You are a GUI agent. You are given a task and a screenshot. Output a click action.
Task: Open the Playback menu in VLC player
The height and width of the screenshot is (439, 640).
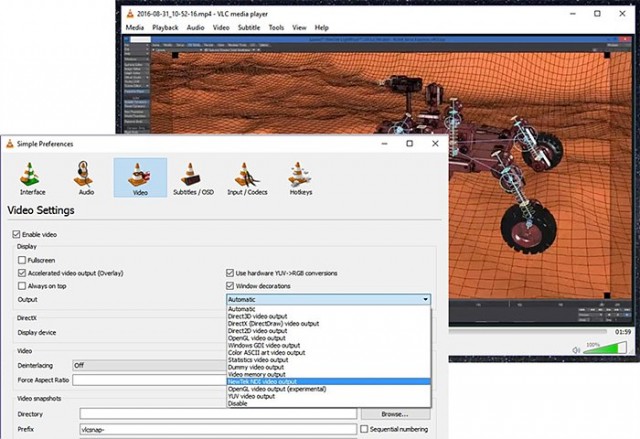165,28
